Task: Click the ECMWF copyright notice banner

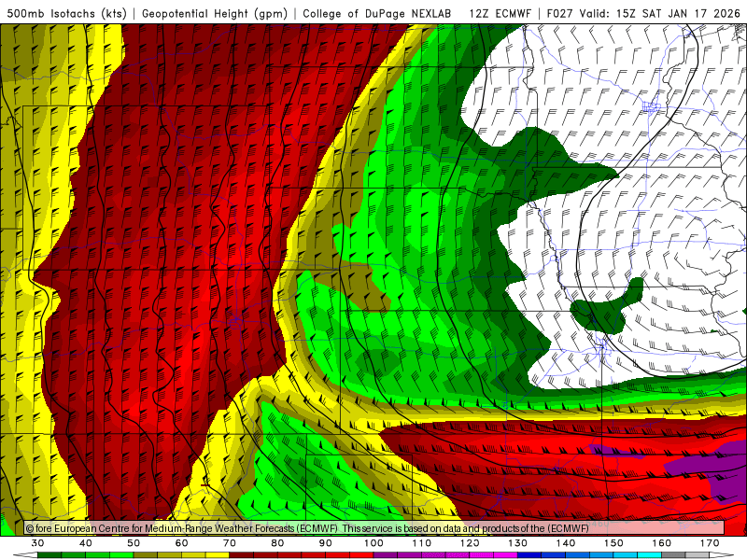Action: coord(374,527)
